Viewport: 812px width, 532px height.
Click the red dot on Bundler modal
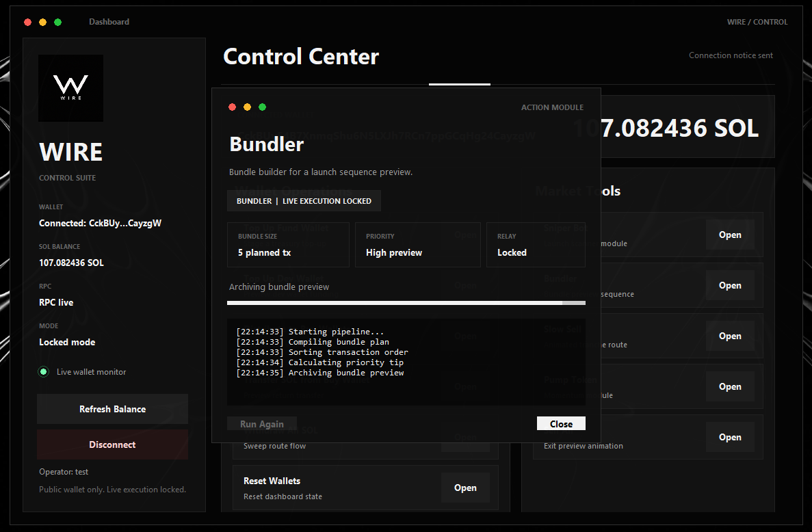tap(233, 107)
